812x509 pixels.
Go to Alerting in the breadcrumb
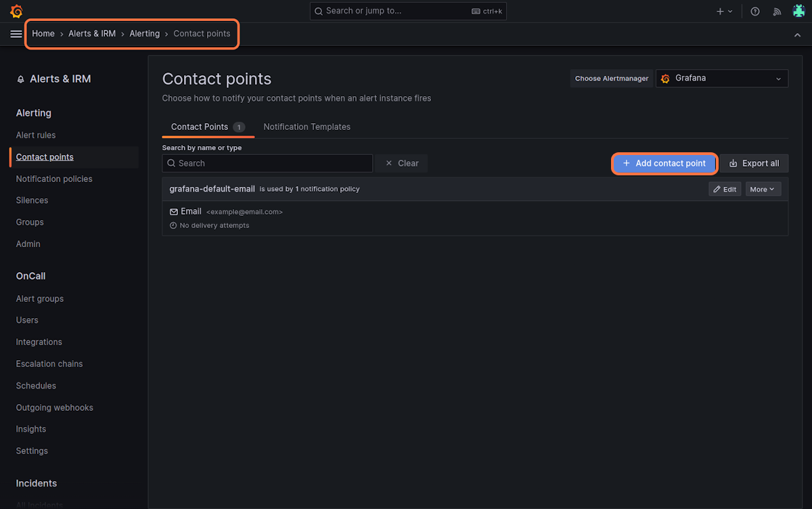(145, 34)
